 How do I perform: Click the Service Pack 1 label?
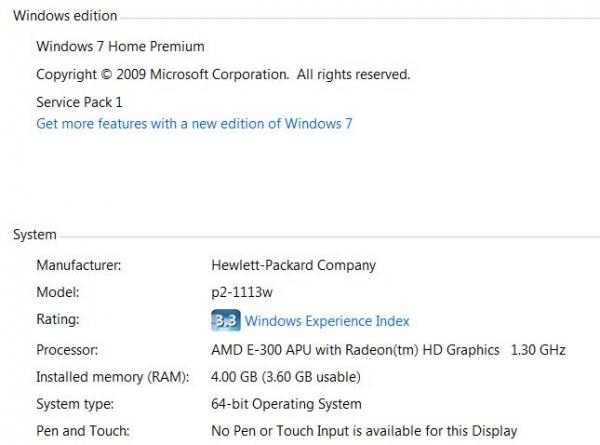pyautogui.click(x=79, y=102)
